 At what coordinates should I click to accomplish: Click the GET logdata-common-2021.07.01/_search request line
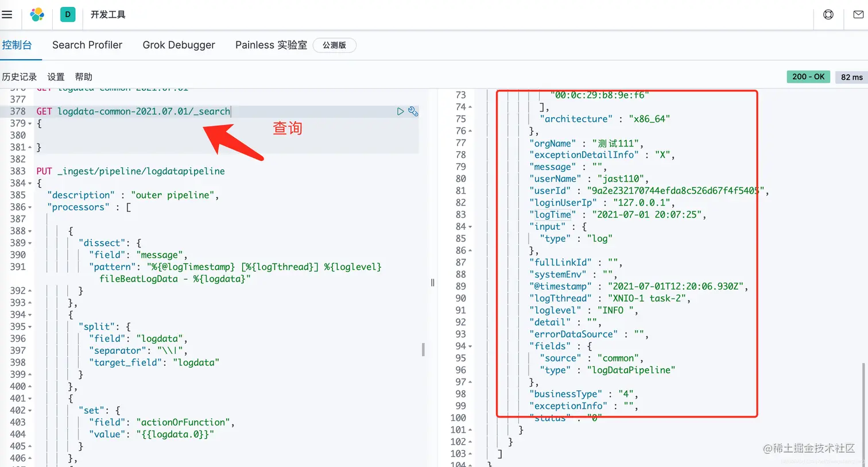click(133, 111)
